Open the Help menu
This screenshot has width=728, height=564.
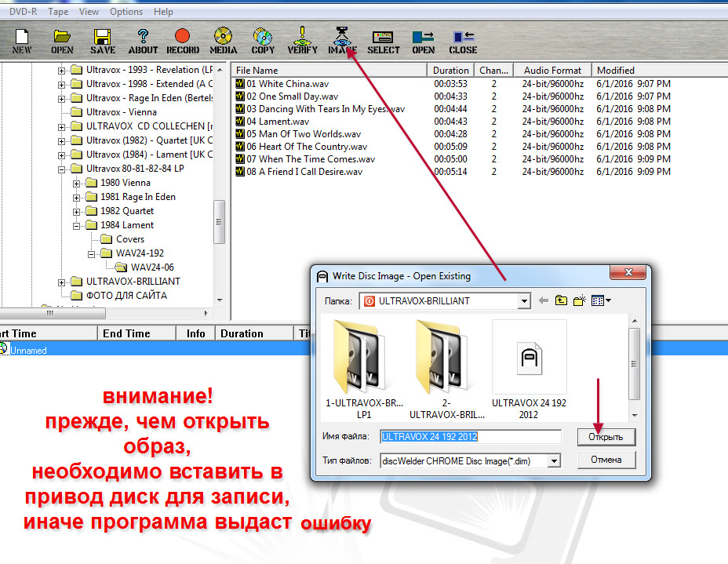(x=163, y=12)
